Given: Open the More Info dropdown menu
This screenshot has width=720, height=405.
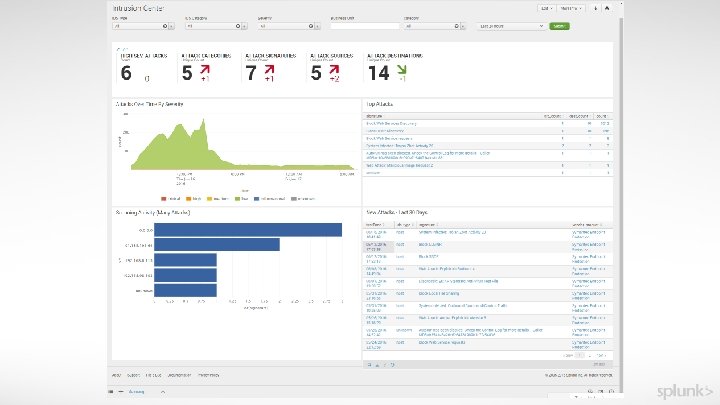Looking at the screenshot, I should tap(571, 8).
